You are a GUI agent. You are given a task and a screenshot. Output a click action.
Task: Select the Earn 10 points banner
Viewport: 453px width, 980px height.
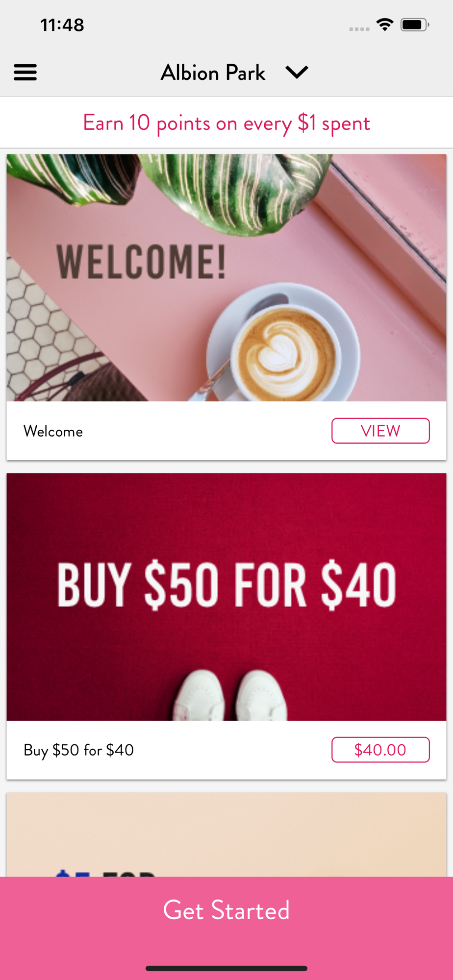(x=226, y=122)
